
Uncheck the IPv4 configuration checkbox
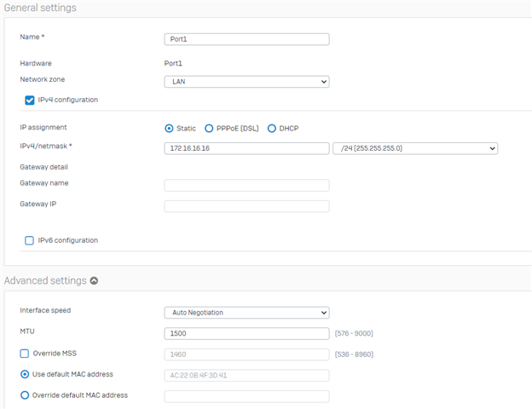30,100
